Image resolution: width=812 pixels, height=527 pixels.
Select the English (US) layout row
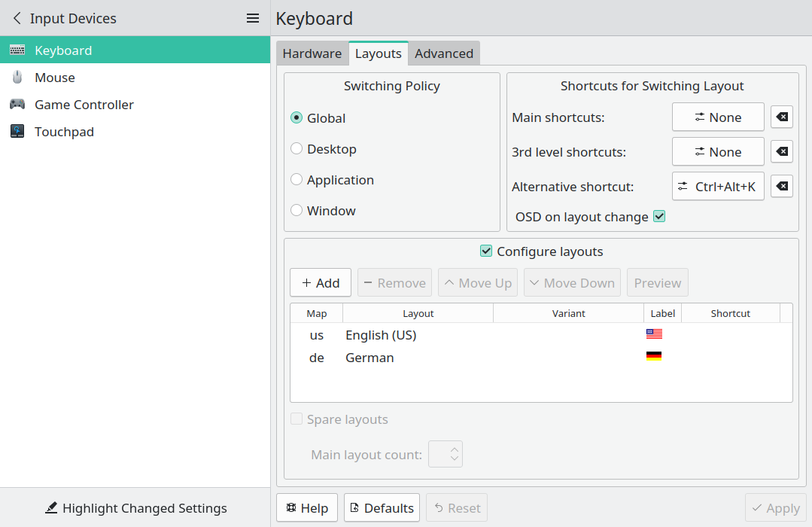click(x=541, y=335)
